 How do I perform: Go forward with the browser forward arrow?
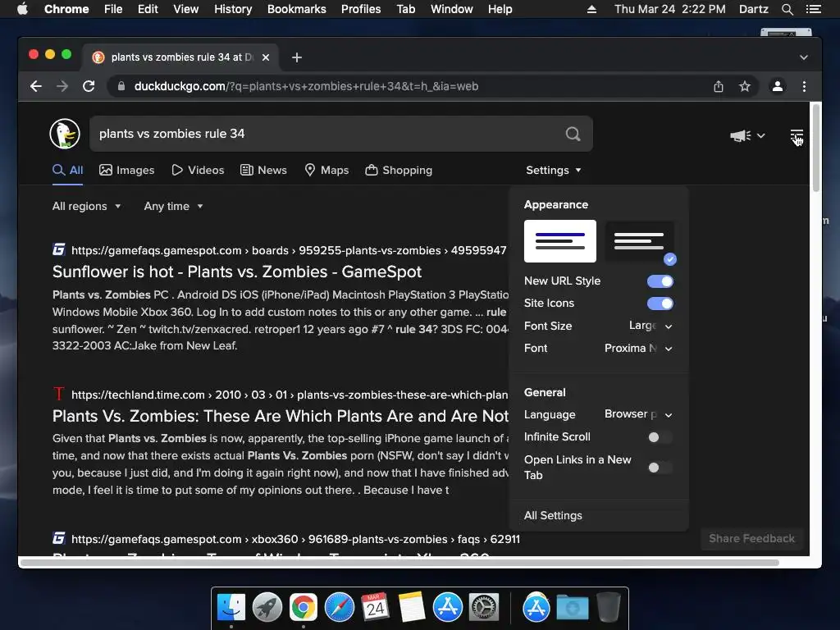62,86
